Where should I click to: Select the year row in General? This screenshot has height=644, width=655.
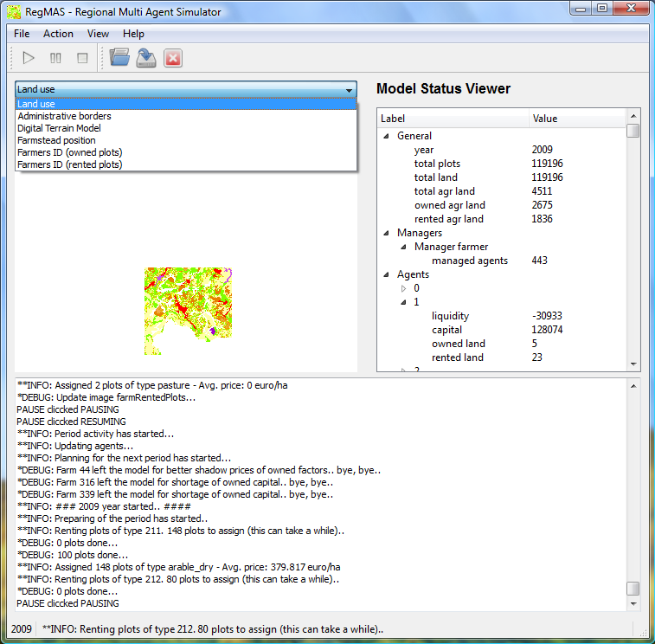pyautogui.click(x=501, y=150)
